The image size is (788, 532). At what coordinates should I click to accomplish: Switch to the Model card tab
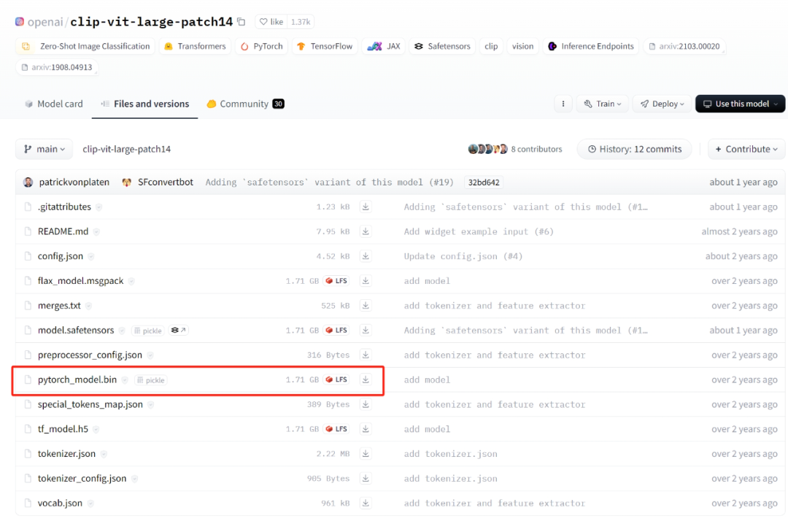[54, 104]
